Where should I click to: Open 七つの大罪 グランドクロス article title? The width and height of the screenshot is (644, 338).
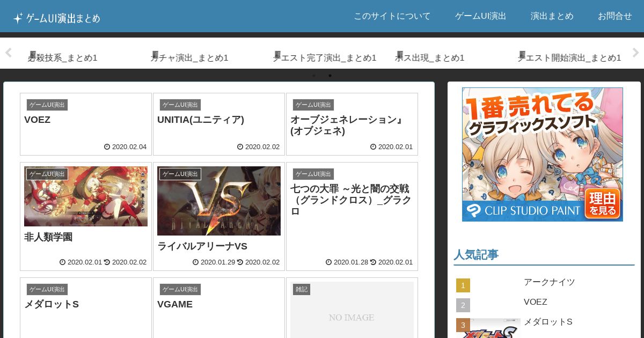click(350, 200)
